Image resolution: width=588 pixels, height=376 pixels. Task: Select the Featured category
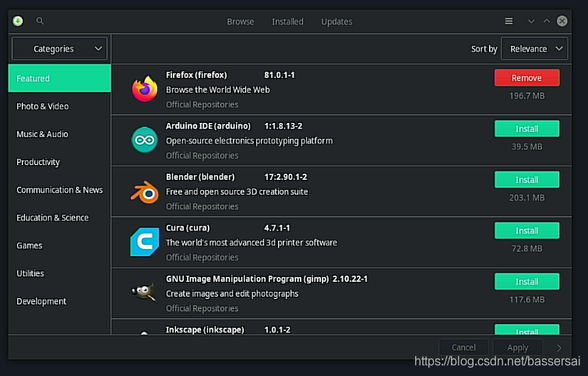pos(60,79)
